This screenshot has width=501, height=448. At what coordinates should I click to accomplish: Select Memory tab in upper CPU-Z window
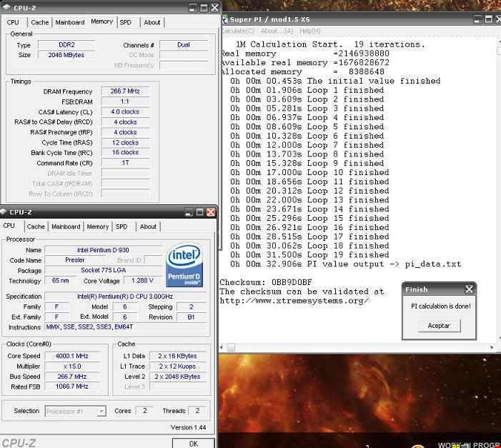coord(102,21)
